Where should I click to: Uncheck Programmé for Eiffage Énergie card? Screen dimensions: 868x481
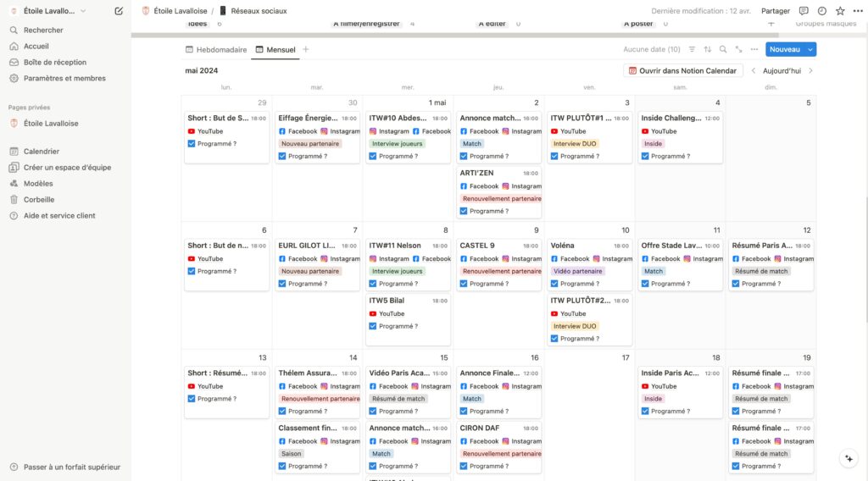282,157
